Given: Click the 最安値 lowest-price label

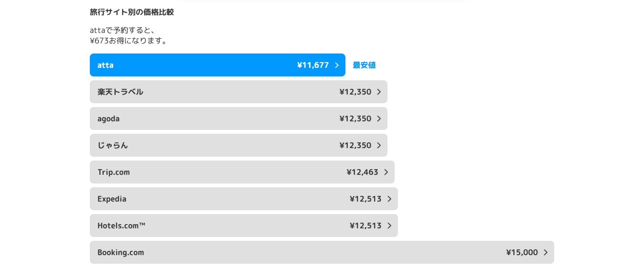Looking at the screenshot, I should point(364,65).
